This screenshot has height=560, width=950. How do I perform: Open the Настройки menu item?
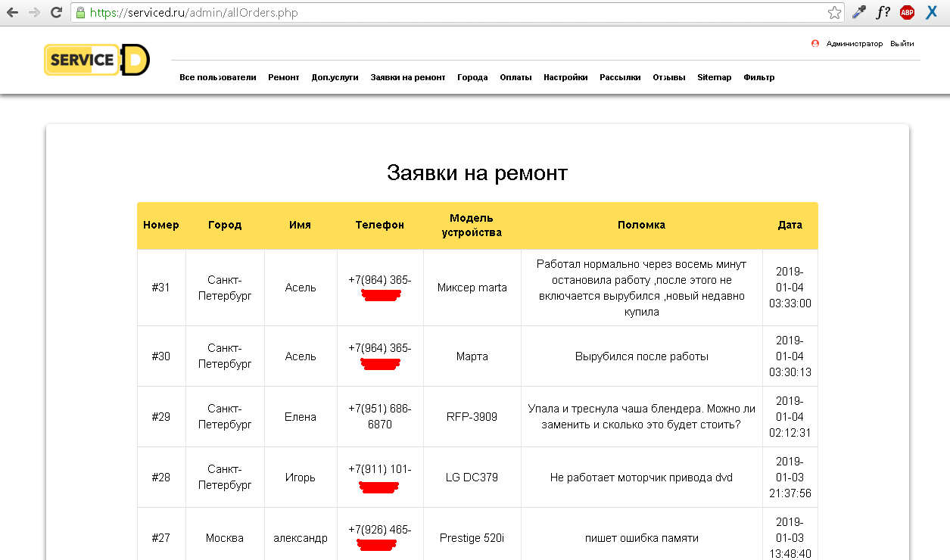(x=565, y=77)
